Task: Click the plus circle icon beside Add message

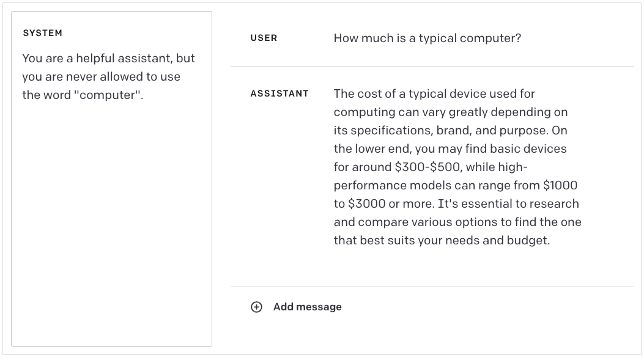Action: point(256,307)
